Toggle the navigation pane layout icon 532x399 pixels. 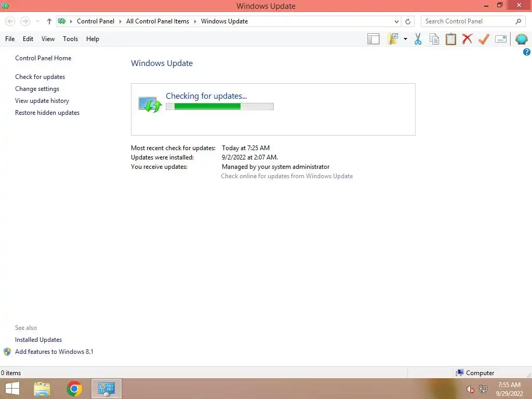tap(373, 39)
